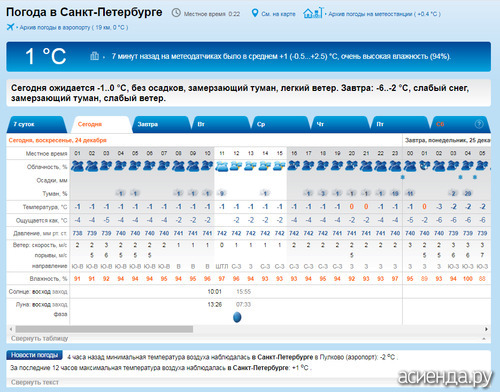Click the collapse arrow at the table's right edge

pyautogui.click(x=484, y=339)
